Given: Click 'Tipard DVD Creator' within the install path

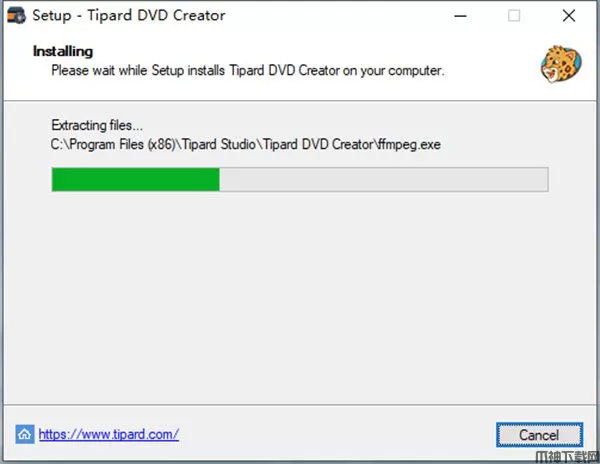Looking at the screenshot, I should pos(318,144).
